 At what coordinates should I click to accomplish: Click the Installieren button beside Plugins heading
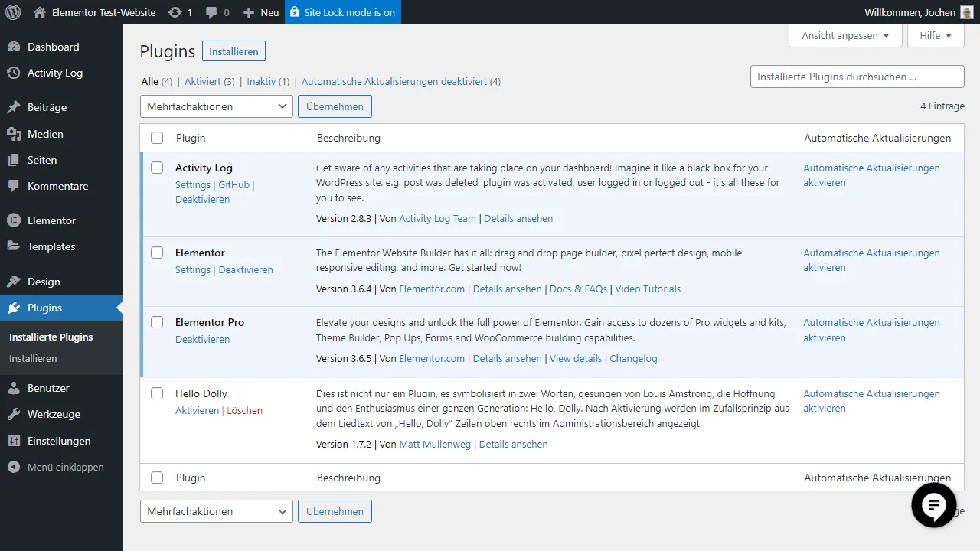coord(234,51)
